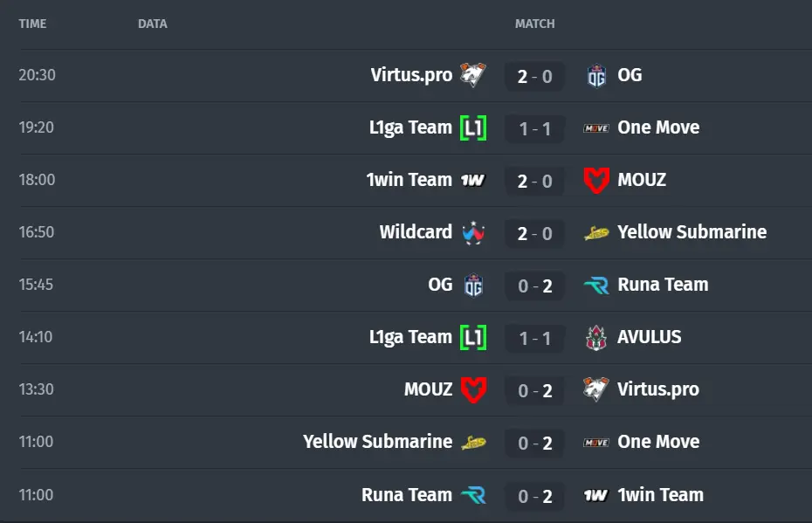Select the green L1 logo in the 19:20 match

pyautogui.click(x=473, y=127)
